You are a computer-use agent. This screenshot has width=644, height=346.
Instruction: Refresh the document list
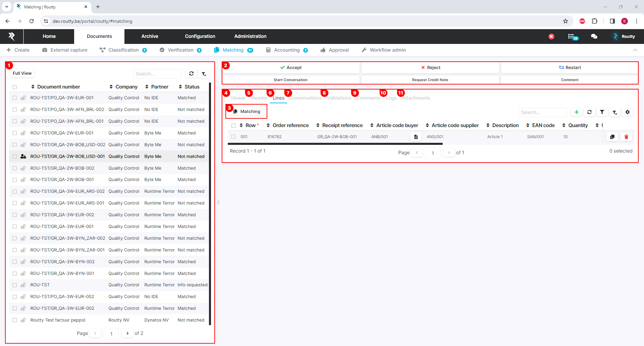point(191,74)
